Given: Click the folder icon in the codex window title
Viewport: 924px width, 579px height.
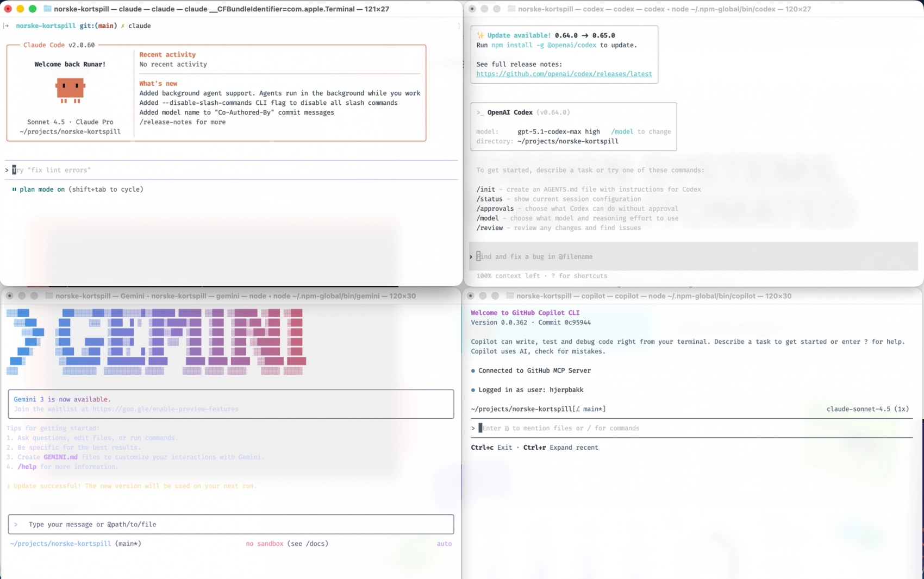Looking at the screenshot, I should click(x=511, y=9).
